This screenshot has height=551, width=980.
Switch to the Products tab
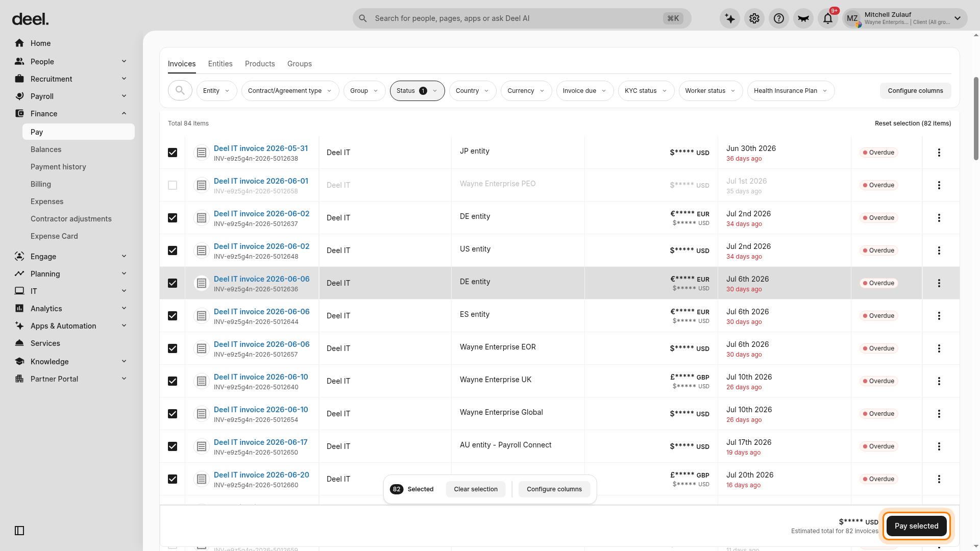pos(260,64)
